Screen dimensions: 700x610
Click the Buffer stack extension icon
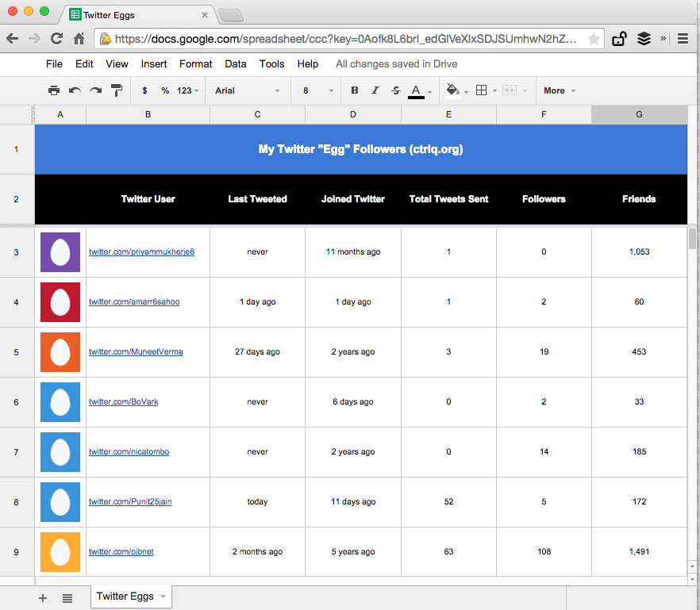[x=644, y=39]
